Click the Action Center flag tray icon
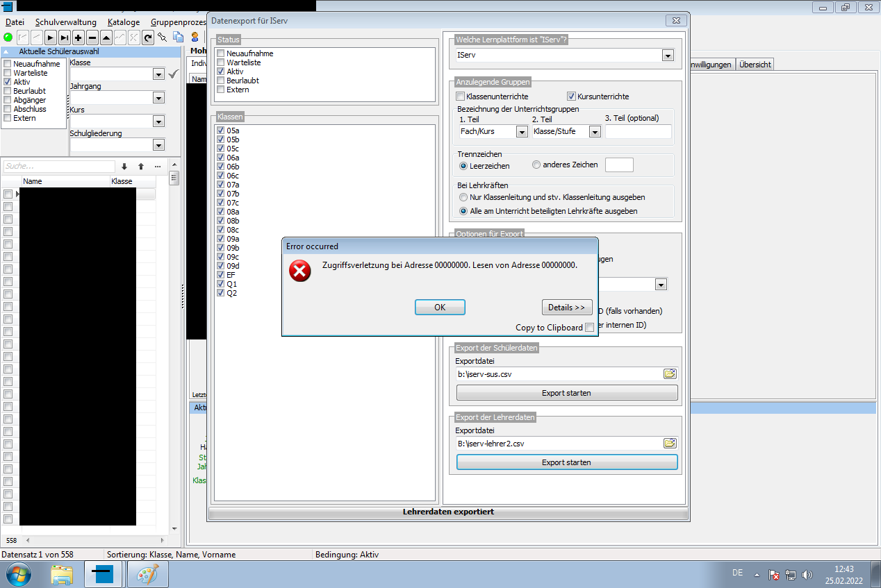 tap(774, 575)
